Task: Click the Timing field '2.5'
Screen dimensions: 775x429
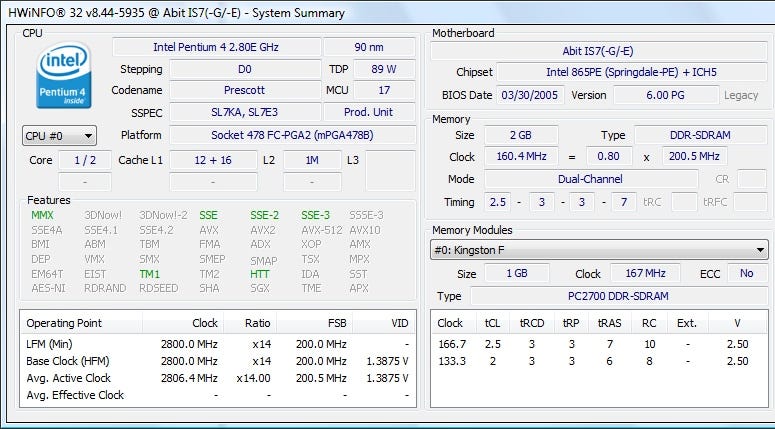Action: [497, 202]
